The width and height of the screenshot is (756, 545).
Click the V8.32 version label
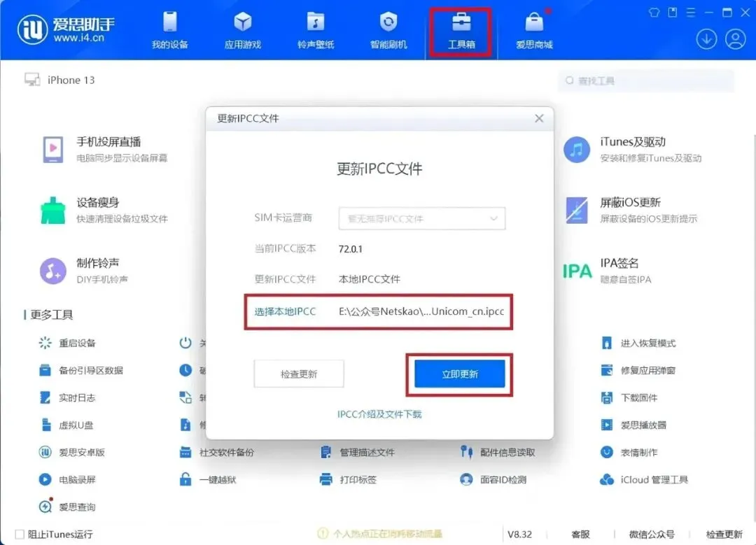[519, 534]
